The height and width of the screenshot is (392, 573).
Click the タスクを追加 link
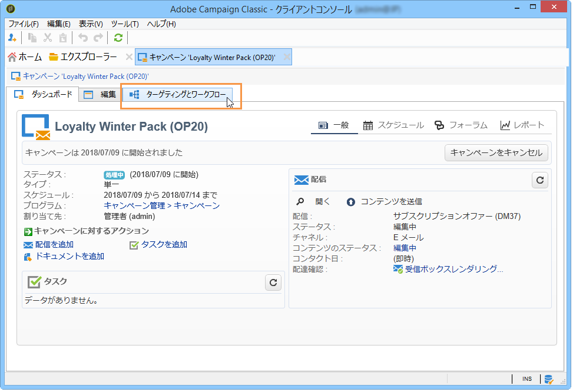point(164,245)
